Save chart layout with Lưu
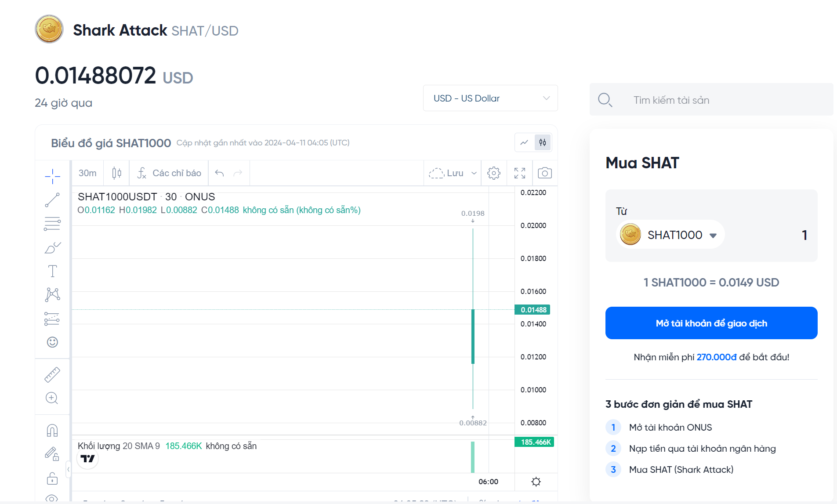Viewport: 837px width, 504px height. click(x=446, y=173)
